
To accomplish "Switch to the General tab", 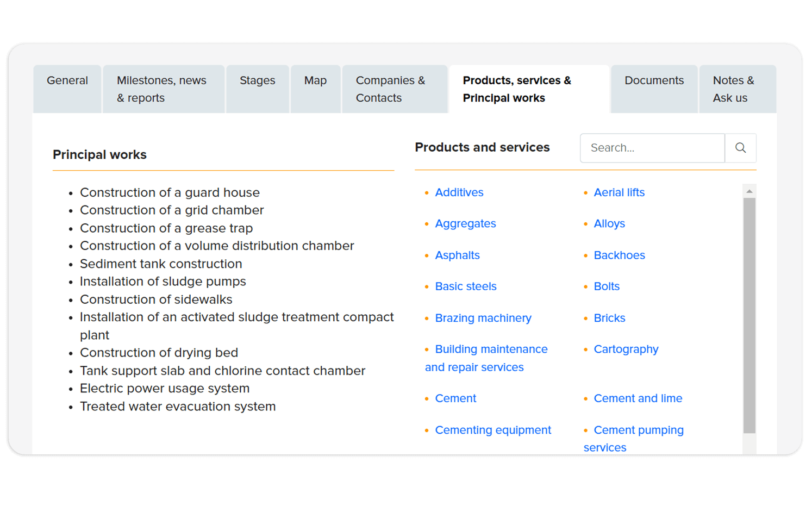I will [67, 80].
